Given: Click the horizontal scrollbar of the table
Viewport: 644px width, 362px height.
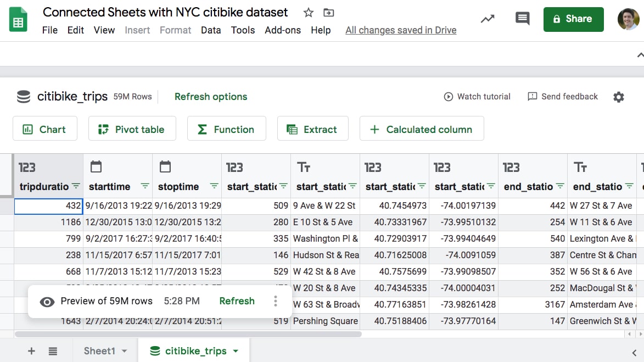Looking at the screenshot, I should [188, 334].
